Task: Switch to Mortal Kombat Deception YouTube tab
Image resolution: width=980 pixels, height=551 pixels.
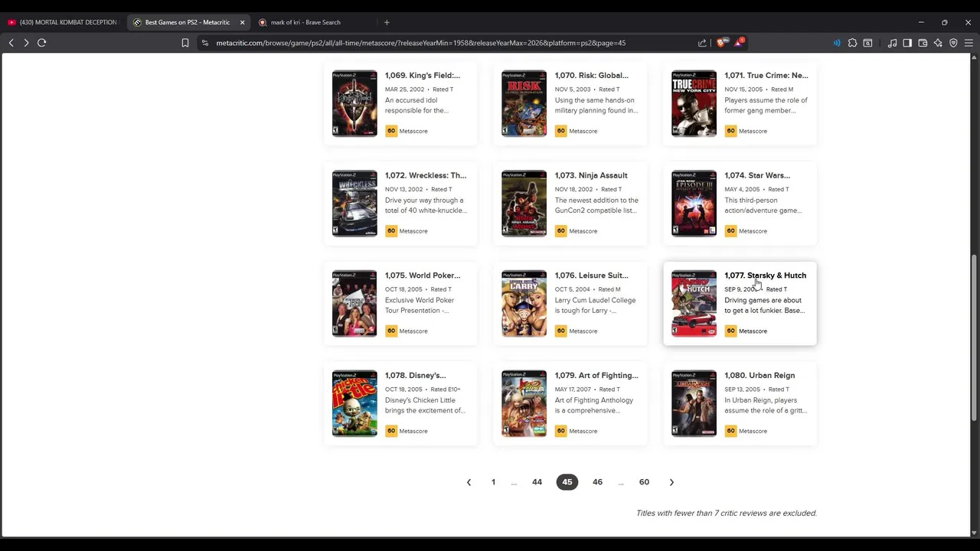Action: [x=62, y=22]
